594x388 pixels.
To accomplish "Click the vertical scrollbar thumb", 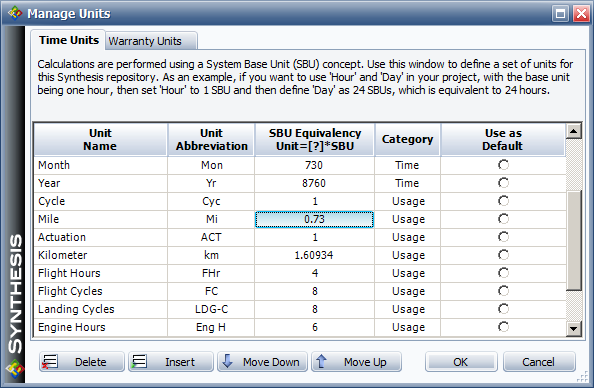I will click(x=574, y=241).
